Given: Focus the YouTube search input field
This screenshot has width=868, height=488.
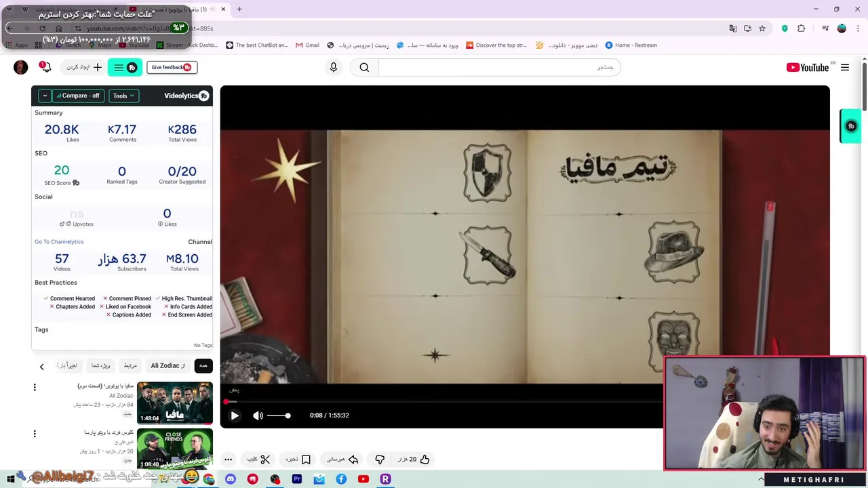Looking at the screenshot, I should coord(499,67).
